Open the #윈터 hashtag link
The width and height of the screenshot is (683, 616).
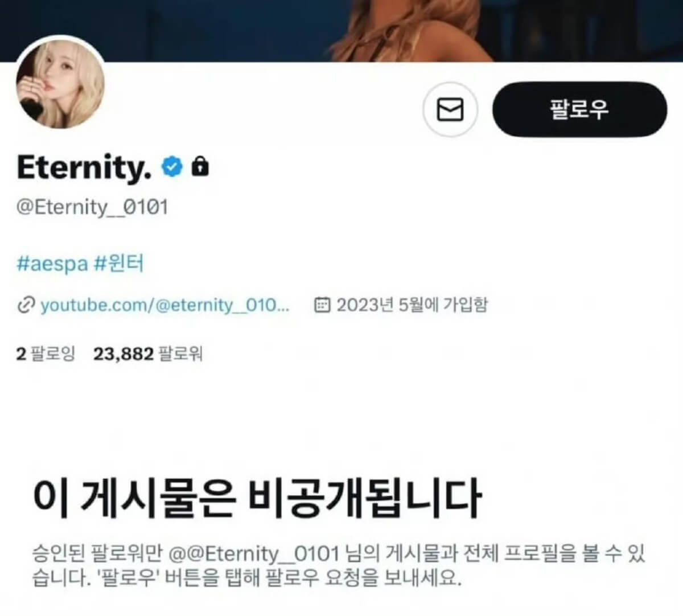[x=119, y=264]
